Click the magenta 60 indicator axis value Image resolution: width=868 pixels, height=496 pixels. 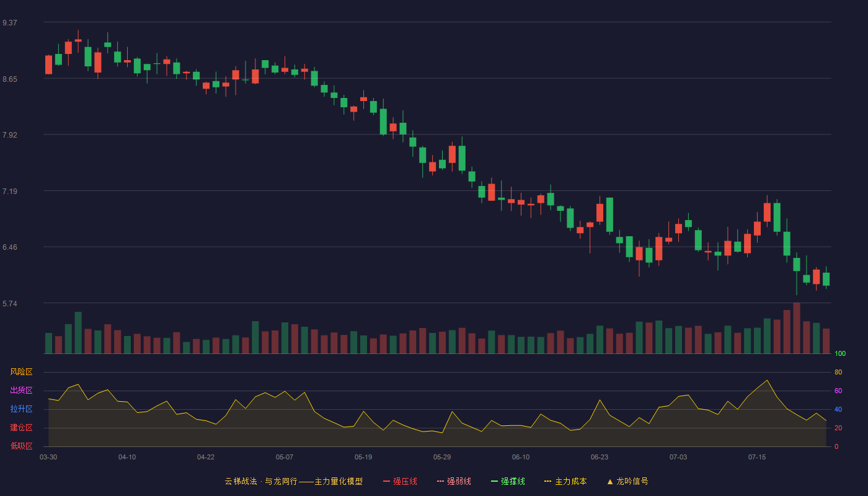pos(838,391)
